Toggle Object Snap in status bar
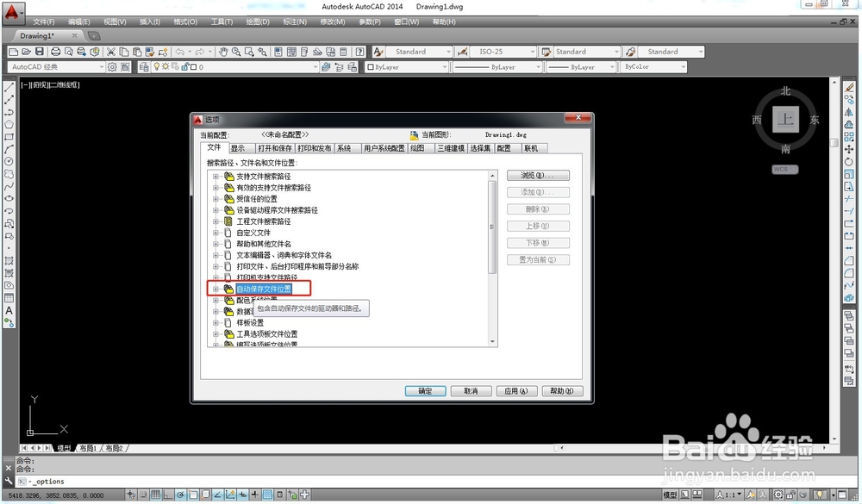 click(193, 495)
